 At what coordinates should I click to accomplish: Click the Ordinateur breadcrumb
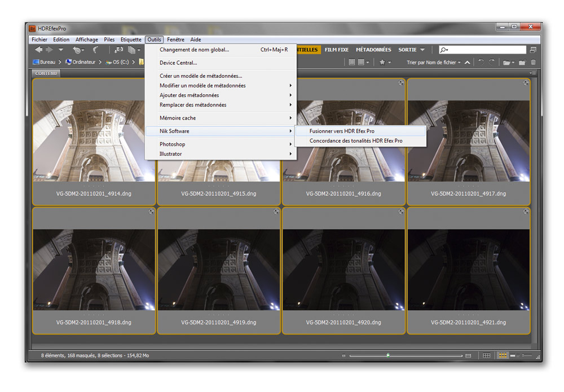pyautogui.click(x=81, y=62)
